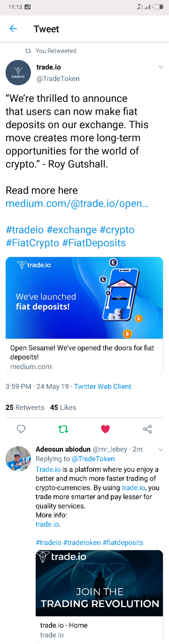The height and width of the screenshot is (644, 169).
Task: Tap the battery icon in status bar
Action: tap(158, 7)
